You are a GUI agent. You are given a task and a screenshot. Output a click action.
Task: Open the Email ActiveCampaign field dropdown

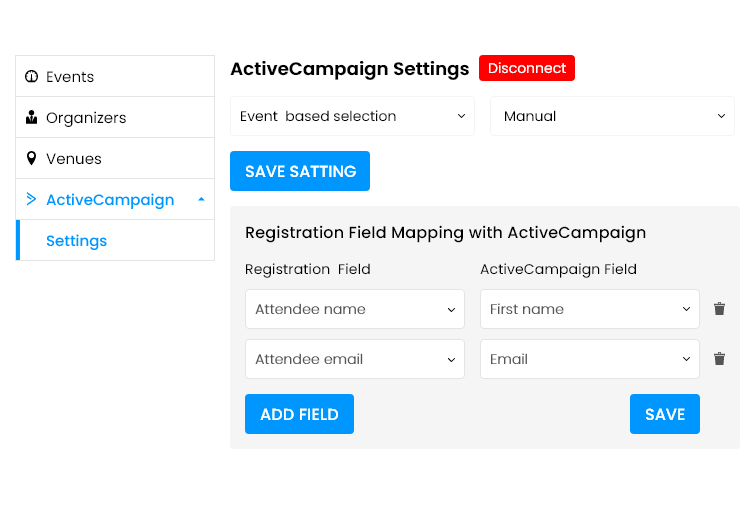point(590,359)
